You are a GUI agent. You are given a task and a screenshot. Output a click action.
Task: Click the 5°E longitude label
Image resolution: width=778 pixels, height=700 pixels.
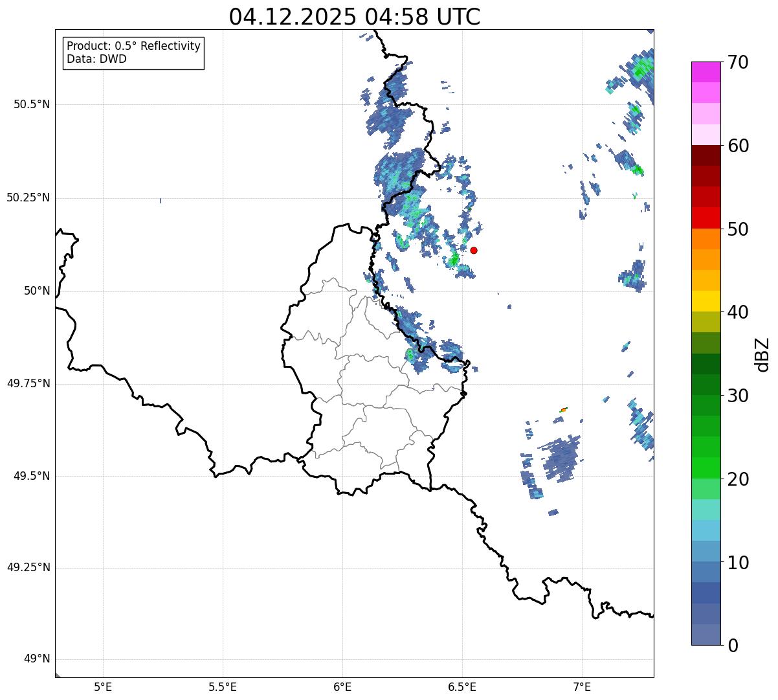(103, 687)
